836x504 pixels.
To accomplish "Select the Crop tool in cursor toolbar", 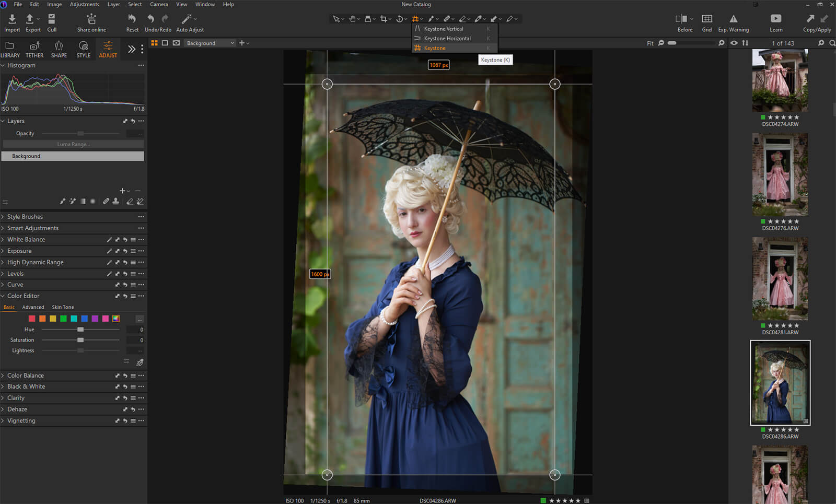I will tap(384, 19).
